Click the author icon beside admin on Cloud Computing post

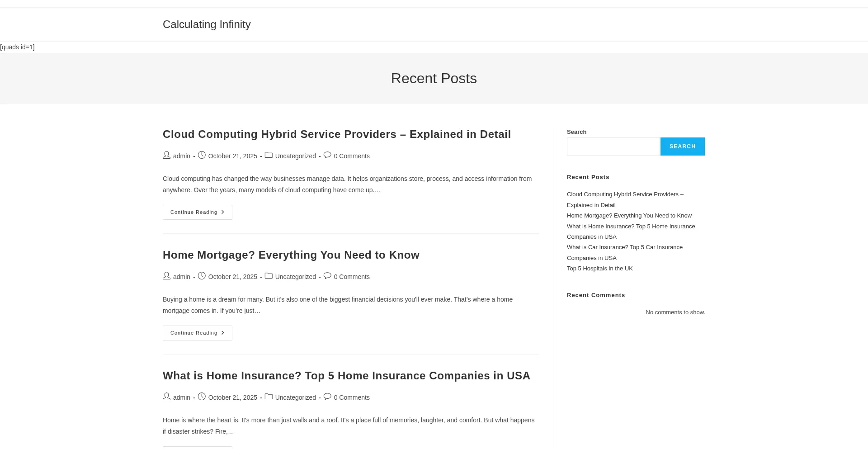167,155
